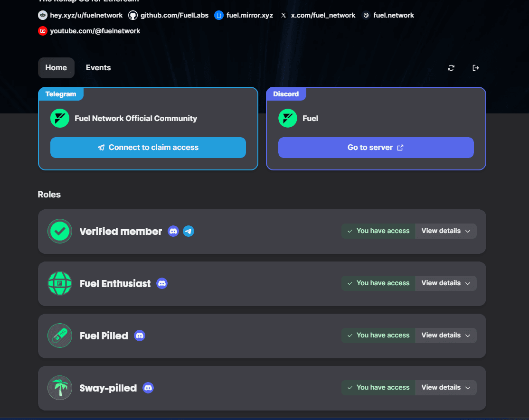Screen dimensions: 529x420
Task: Click the Fuel Pilled role title
Action: click(x=104, y=336)
